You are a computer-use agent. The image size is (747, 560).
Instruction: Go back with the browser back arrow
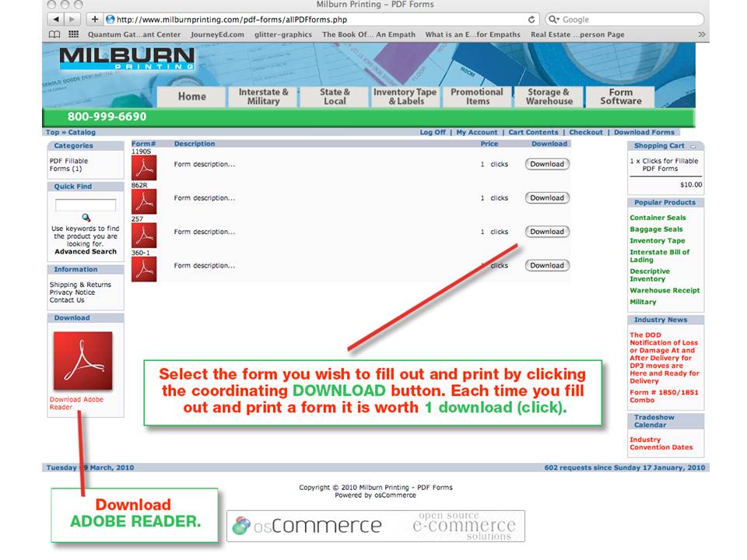coord(56,19)
